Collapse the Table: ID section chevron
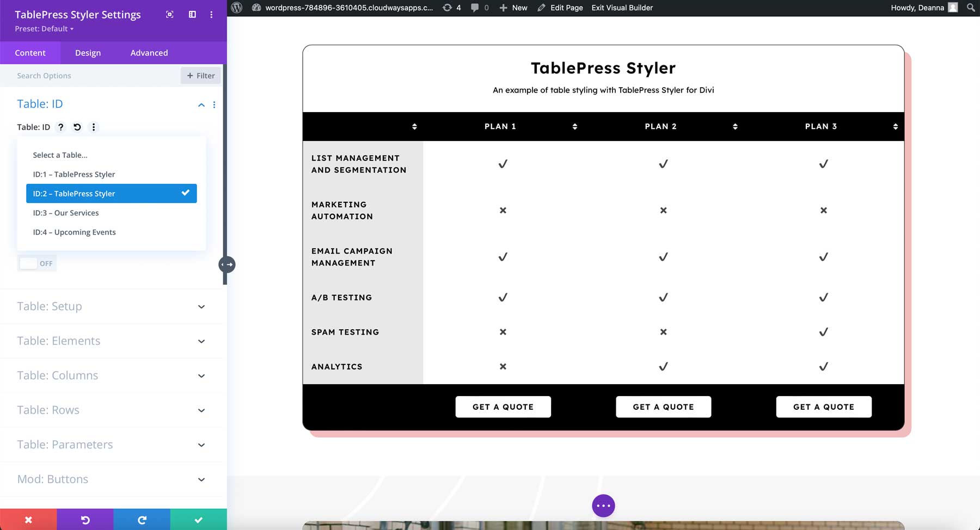This screenshot has width=980, height=530. tap(201, 104)
